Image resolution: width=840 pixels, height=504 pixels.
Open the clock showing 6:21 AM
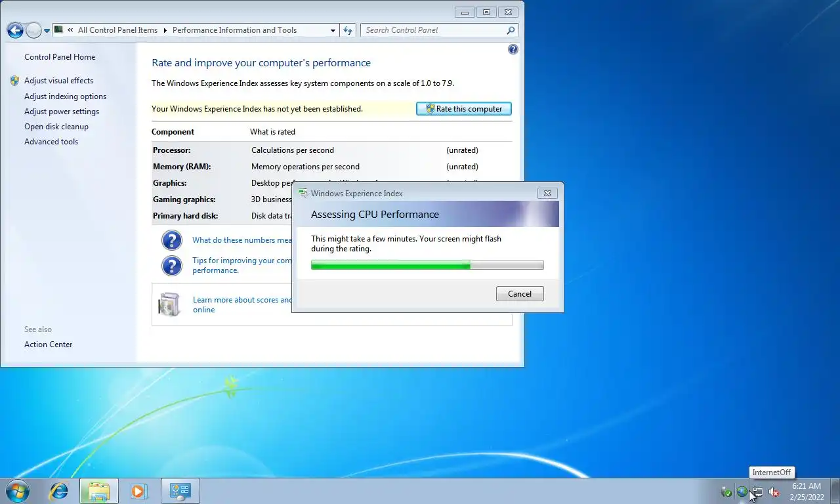pyautogui.click(x=807, y=492)
